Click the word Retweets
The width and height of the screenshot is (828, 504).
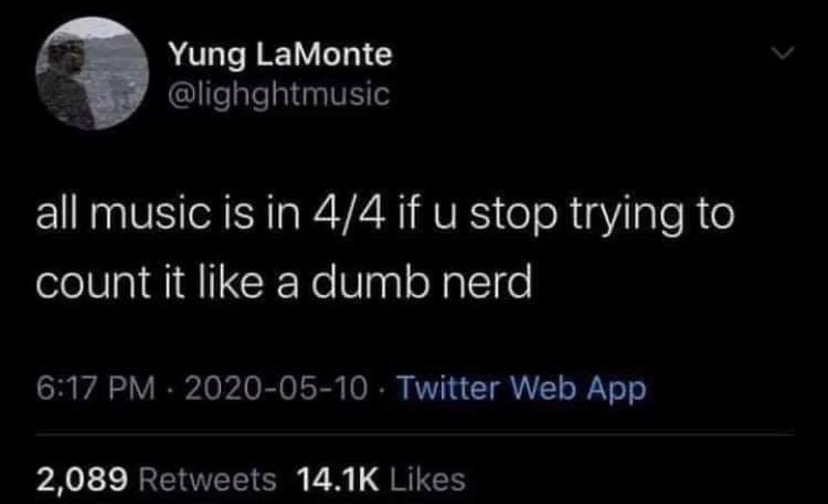pyautogui.click(x=208, y=480)
